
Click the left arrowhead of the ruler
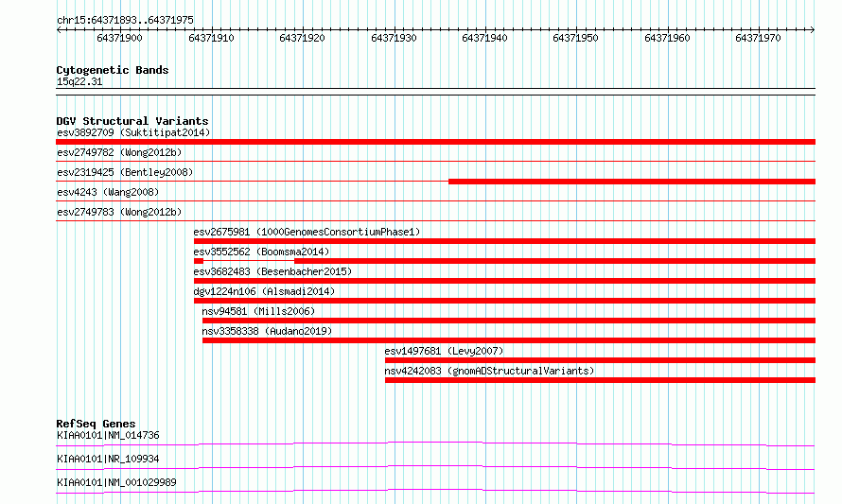(x=59, y=29)
